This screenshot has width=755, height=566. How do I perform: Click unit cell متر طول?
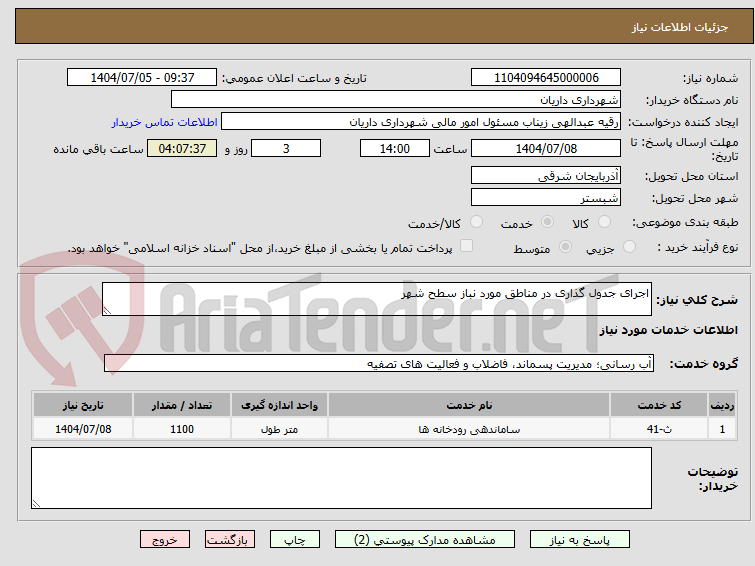click(x=279, y=429)
